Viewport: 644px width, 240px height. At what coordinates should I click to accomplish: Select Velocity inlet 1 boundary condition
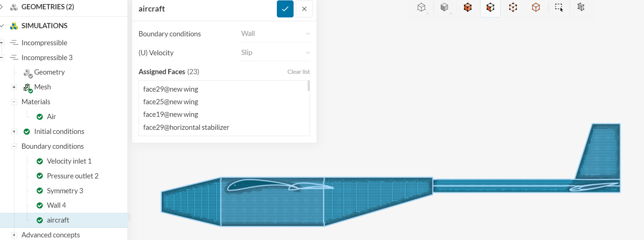coord(69,161)
